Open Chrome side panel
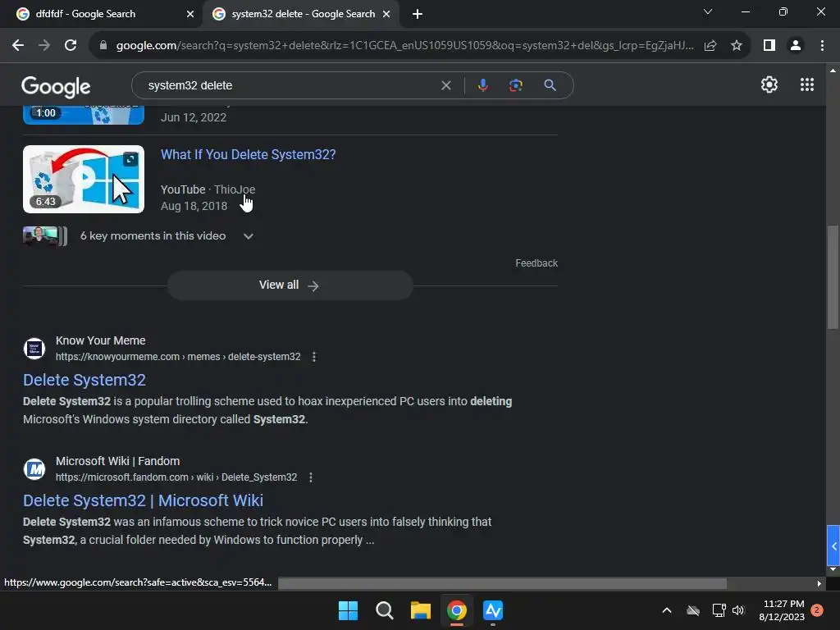Viewport: 840px width, 630px height. pos(769,46)
